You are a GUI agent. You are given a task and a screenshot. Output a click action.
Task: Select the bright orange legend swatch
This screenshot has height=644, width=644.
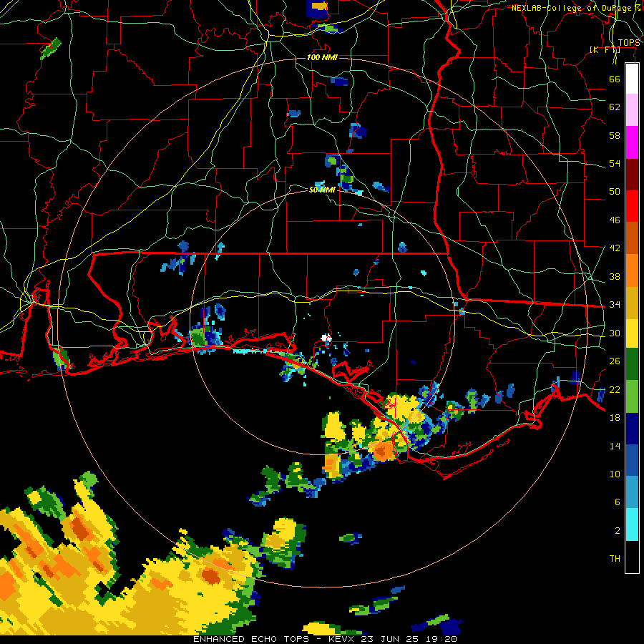click(632, 270)
